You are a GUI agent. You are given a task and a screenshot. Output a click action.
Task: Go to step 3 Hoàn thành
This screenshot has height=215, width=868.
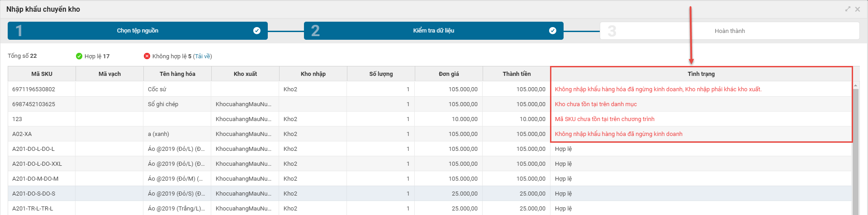pos(730,31)
